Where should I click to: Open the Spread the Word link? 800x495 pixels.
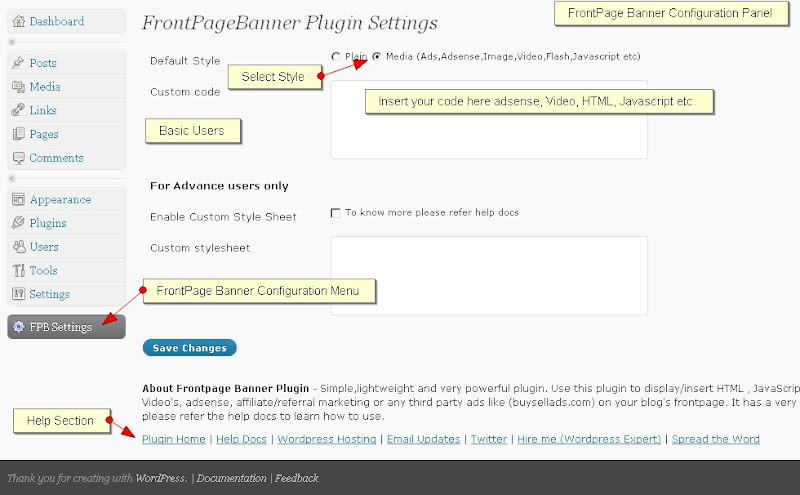click(x=715, y=439)
